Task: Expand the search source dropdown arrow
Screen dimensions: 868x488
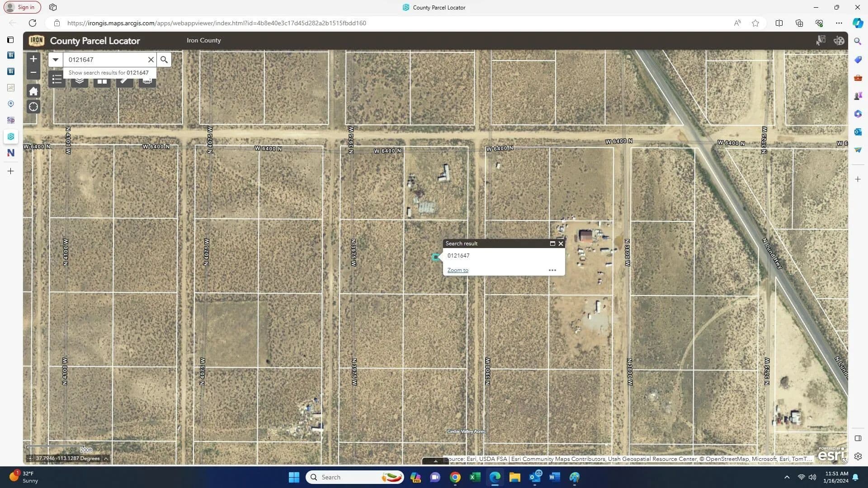Action: click(x=55, y=60)
